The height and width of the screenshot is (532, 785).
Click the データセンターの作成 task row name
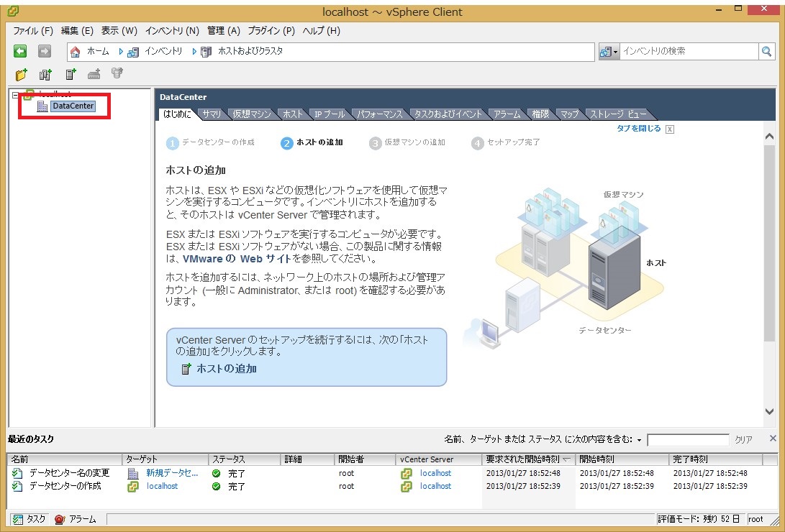pos(65,486)
